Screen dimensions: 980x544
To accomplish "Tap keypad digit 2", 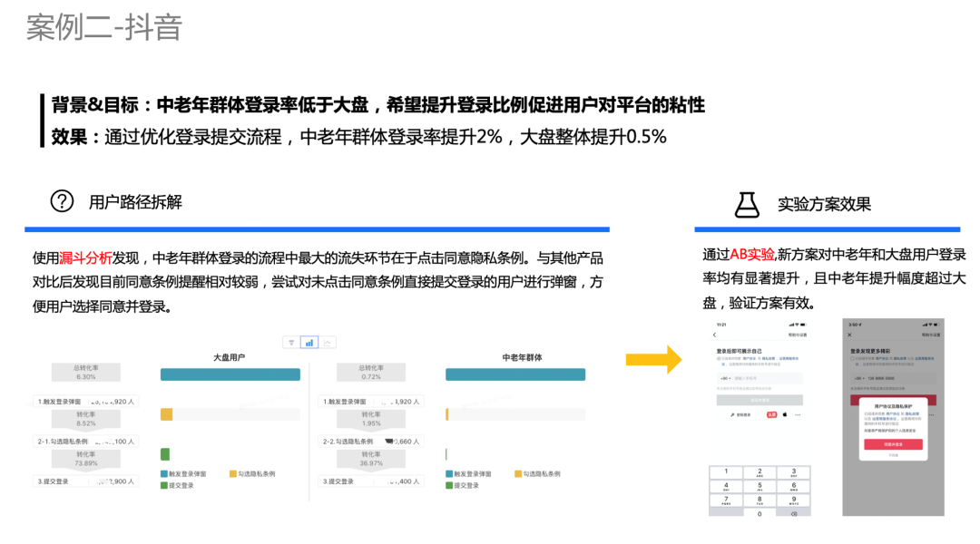I will coord(759,472).
